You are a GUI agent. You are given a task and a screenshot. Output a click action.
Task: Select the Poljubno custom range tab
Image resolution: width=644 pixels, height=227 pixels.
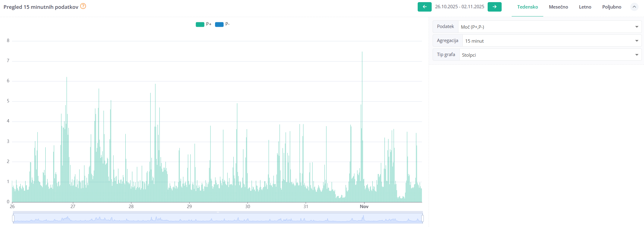pyautogui.click(x=611, y=7)
